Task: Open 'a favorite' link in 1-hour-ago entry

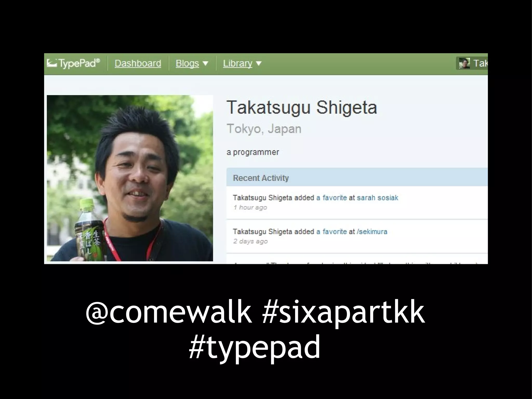Action: [x=331, y=198]
